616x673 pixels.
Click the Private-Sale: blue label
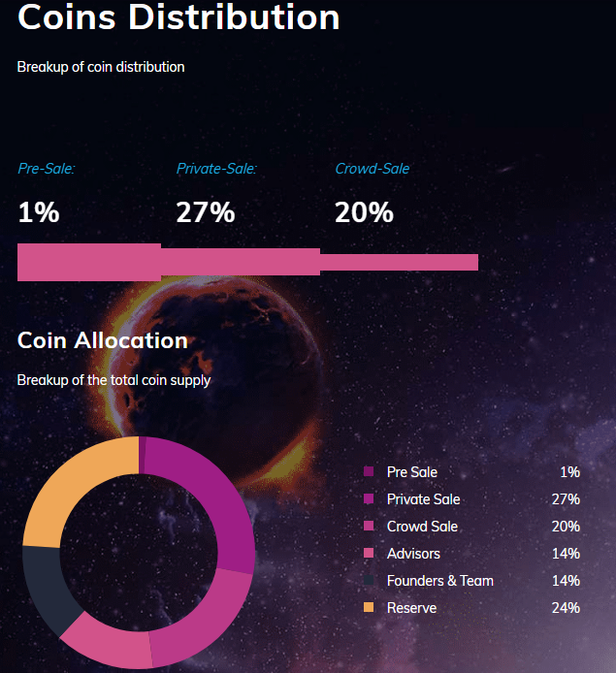tap(216, 169)
